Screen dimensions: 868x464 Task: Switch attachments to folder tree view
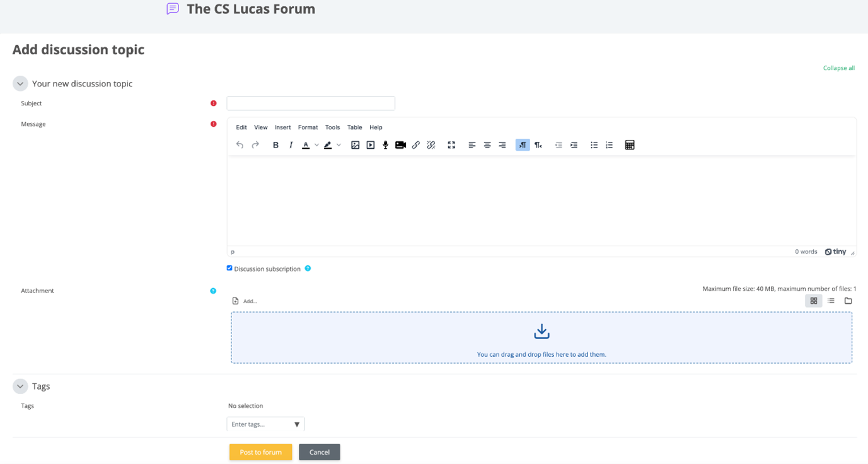848,301
